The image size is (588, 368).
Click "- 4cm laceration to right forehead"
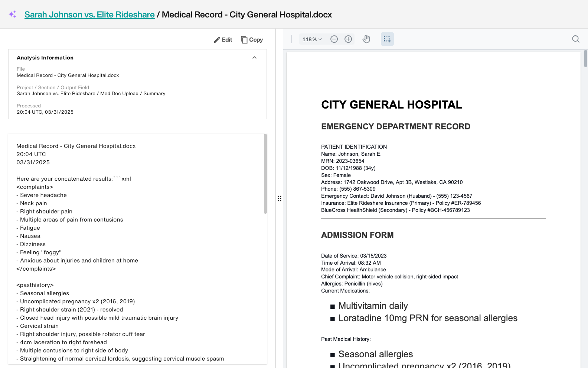coord(62,342)
